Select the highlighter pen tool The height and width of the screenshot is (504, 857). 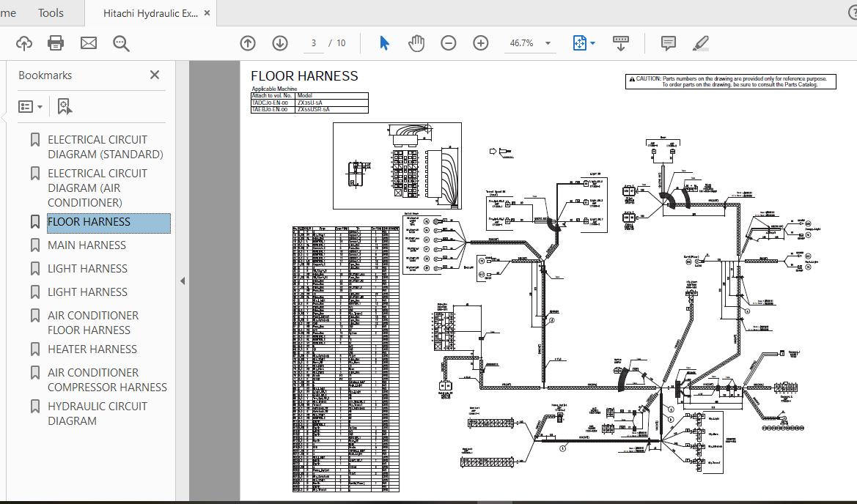[701, 43]
